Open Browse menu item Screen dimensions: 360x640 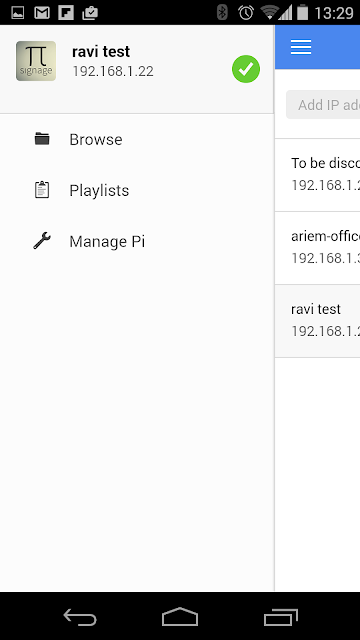click(137, 140)
